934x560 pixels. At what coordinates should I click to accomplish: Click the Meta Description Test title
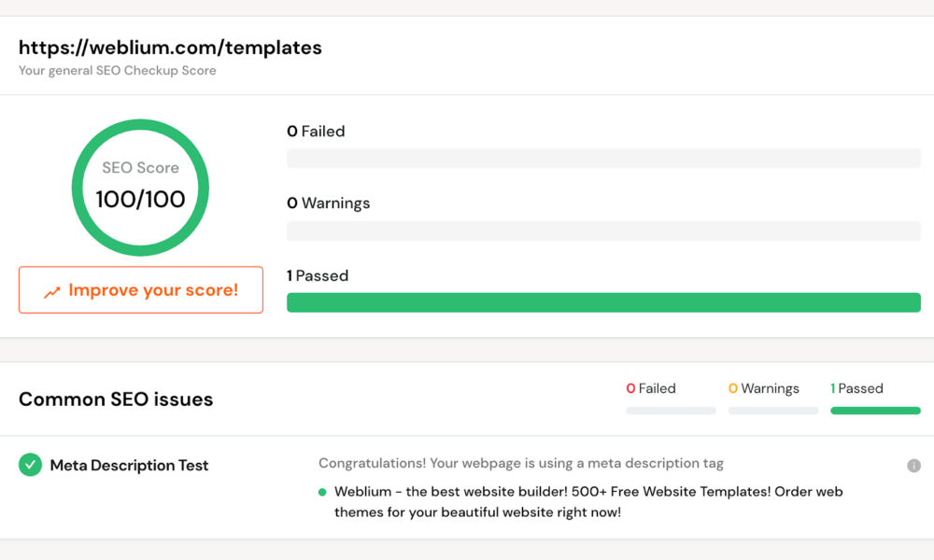click(x=129, y=466)
